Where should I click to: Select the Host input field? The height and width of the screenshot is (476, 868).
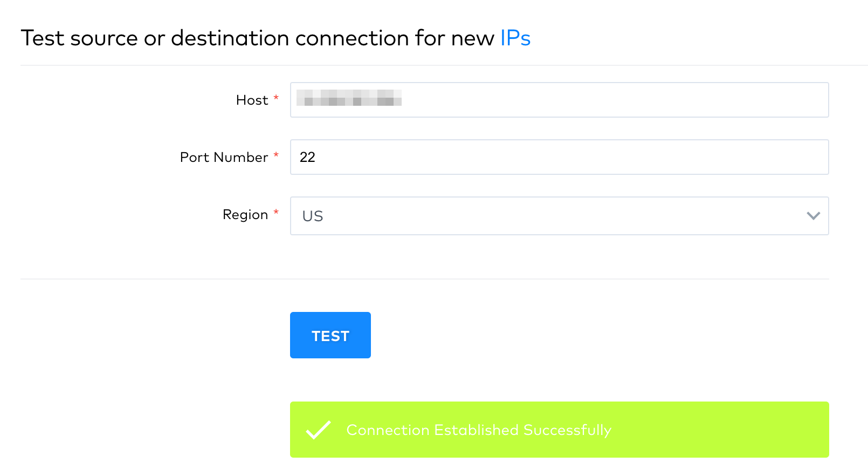pos(559,100)
